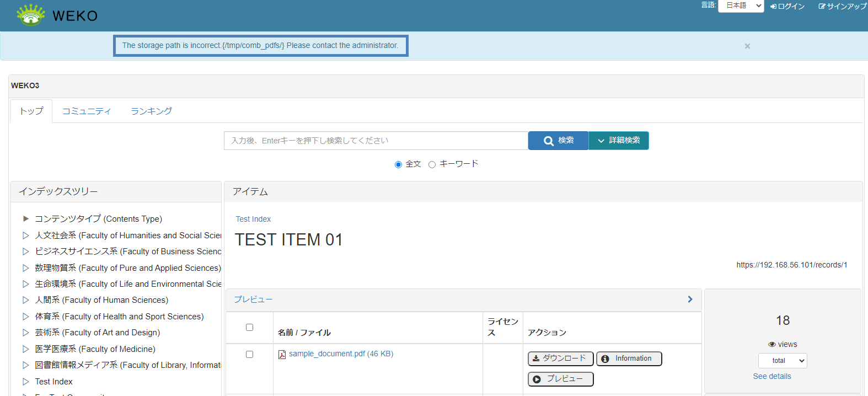Click the PDF icon beside sample_document.pdf
The height and width of the screenshot is (396, 868).
coord(282,355)
